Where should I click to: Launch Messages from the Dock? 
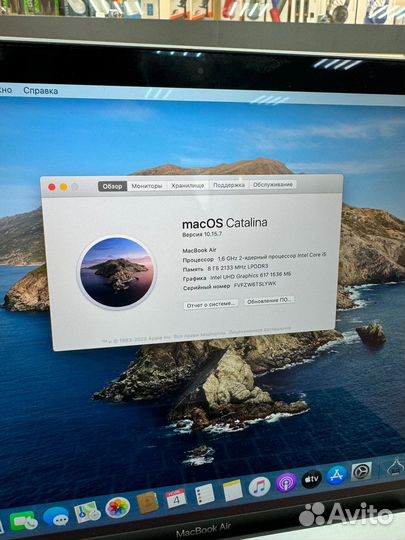point(56,516)
